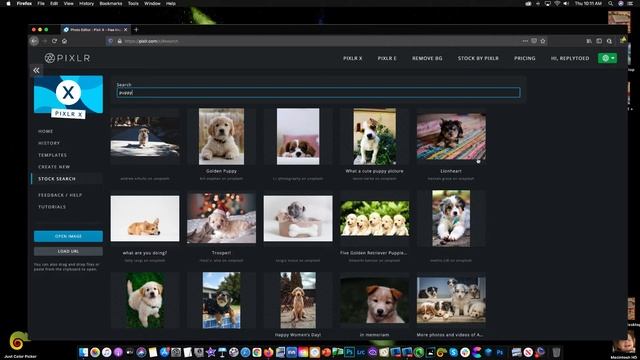
Task: Go back with the browser back arrow
Action: coord(34,41)
